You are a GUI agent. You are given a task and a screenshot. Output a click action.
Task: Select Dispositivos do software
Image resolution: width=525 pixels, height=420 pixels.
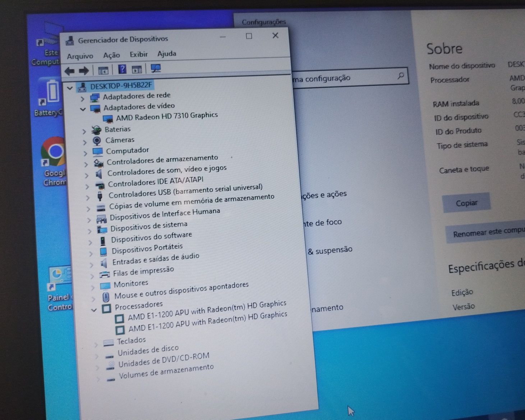[151, 237]
